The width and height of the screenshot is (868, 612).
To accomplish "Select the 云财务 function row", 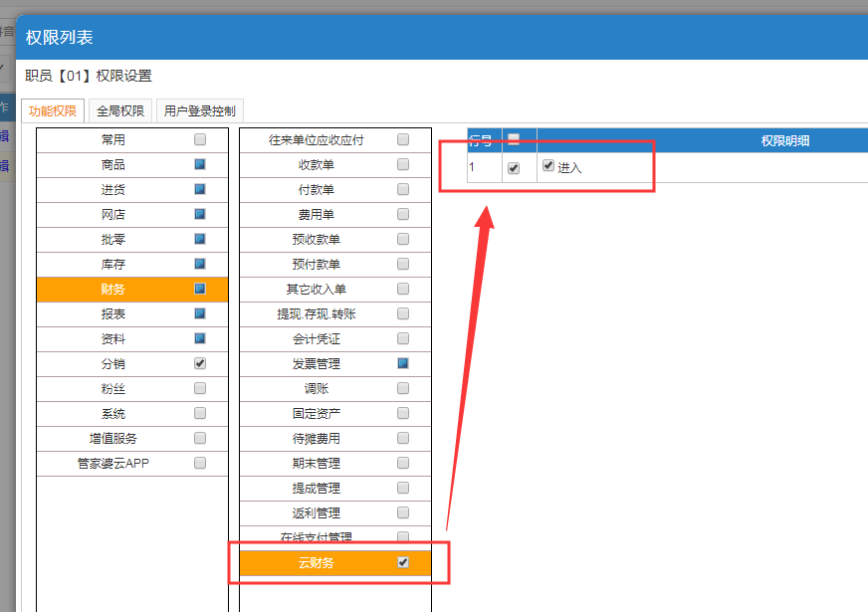I will pos(335,563).
